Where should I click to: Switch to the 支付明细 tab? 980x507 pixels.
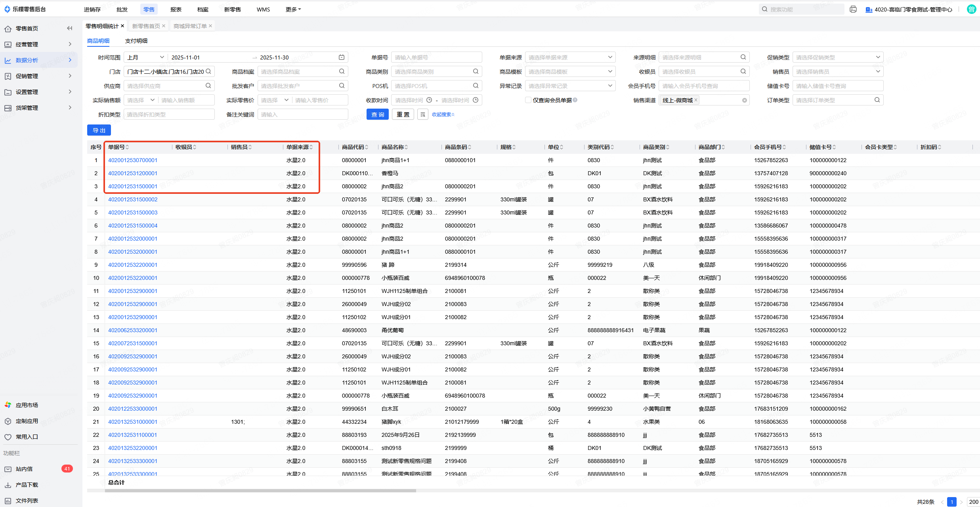136,41
